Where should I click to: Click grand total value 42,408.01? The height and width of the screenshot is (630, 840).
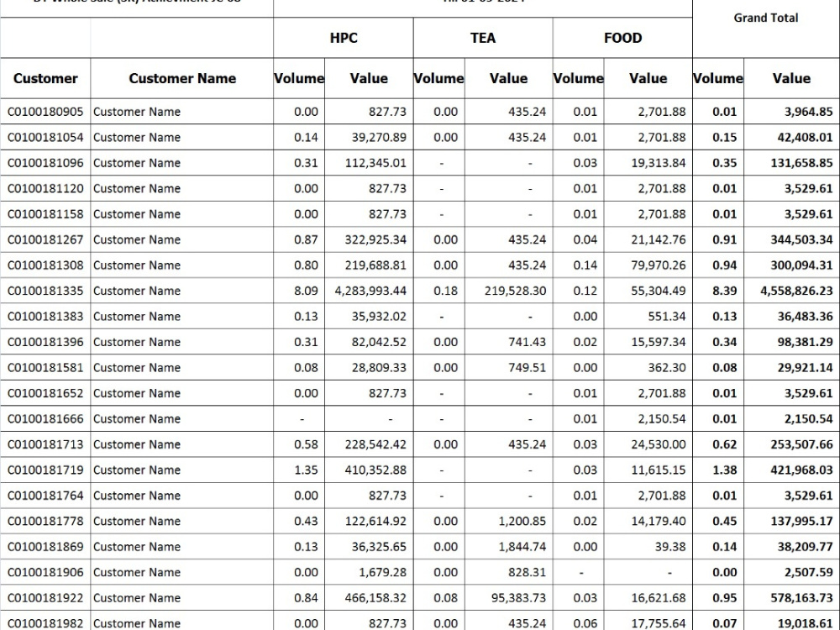pos(806,138)
